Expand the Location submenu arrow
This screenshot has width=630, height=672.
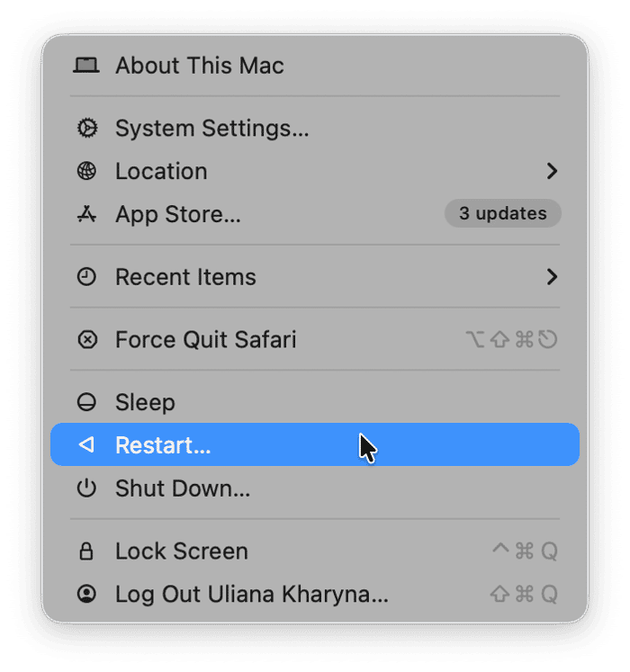click(x=552, y=171)
